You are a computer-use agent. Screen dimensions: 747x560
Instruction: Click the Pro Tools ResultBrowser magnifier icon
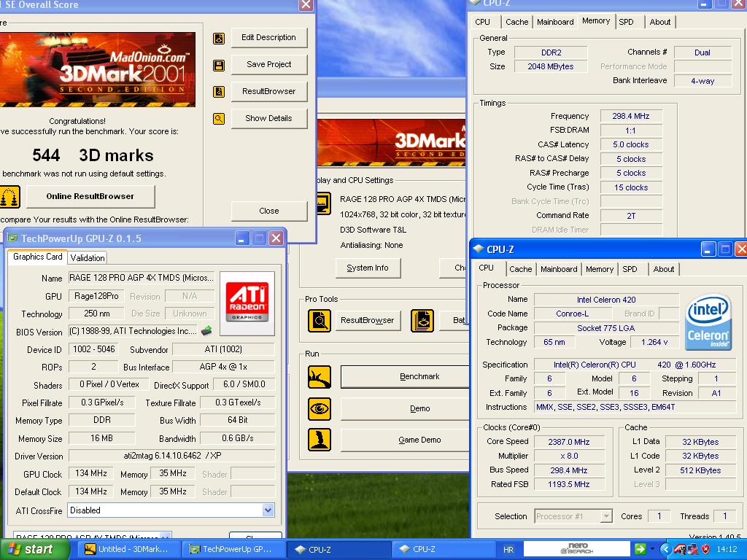[320, 321]
